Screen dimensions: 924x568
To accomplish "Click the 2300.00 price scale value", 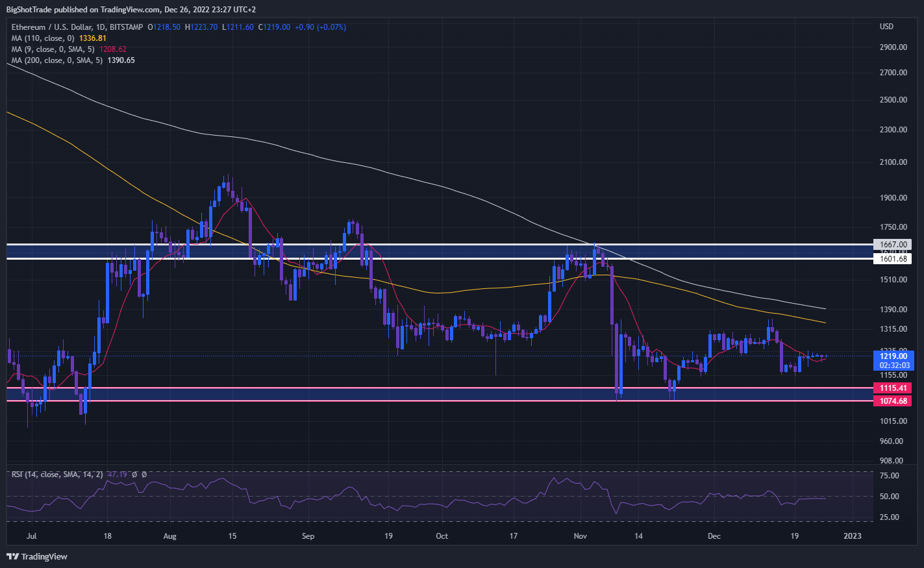I will (x=893, y=130).
